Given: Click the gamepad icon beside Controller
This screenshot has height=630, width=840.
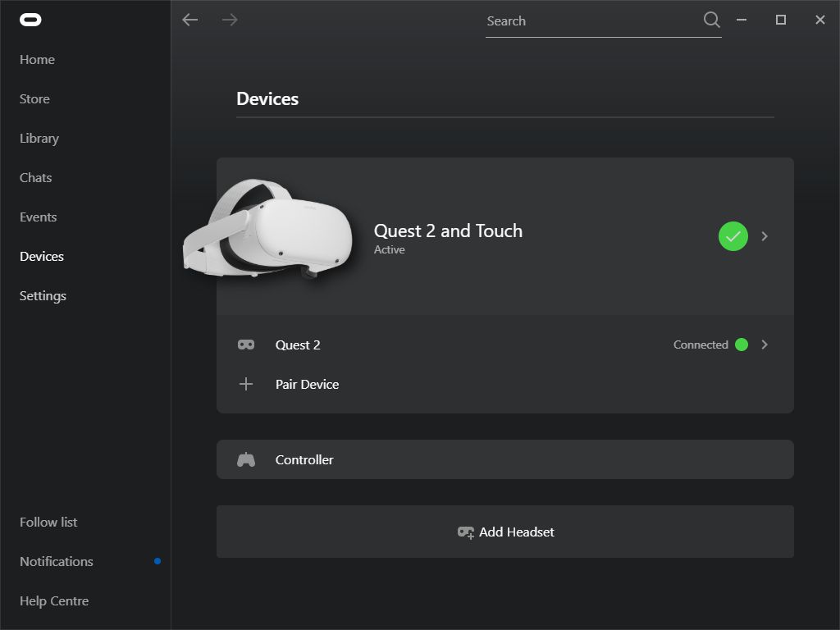Looking at the screenshot, I should click(246, 459).
